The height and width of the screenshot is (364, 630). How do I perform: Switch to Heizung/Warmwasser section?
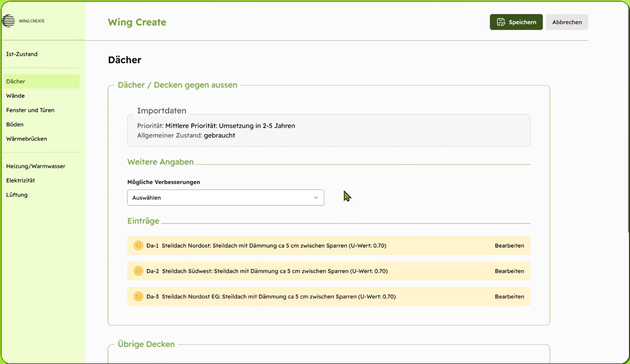coord(36,166)
